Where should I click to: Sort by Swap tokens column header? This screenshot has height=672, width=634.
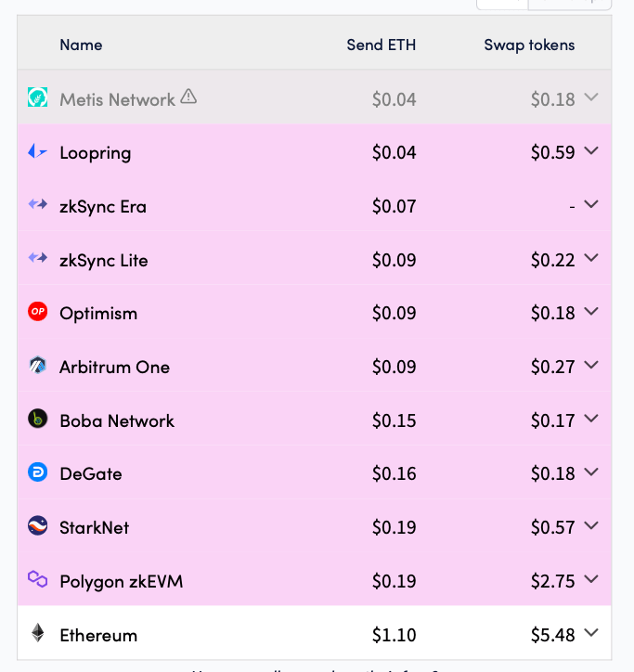(x=529, y=45)
